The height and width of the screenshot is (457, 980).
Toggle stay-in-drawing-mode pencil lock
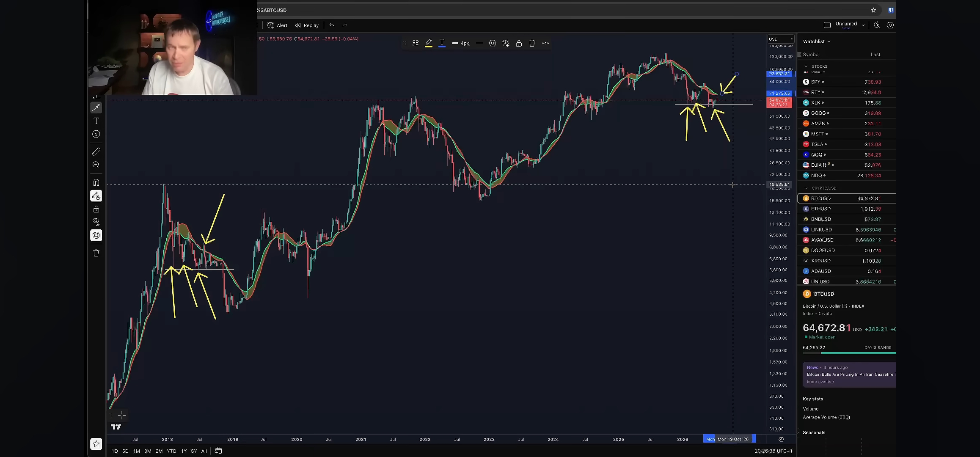(x=96, y=196)
